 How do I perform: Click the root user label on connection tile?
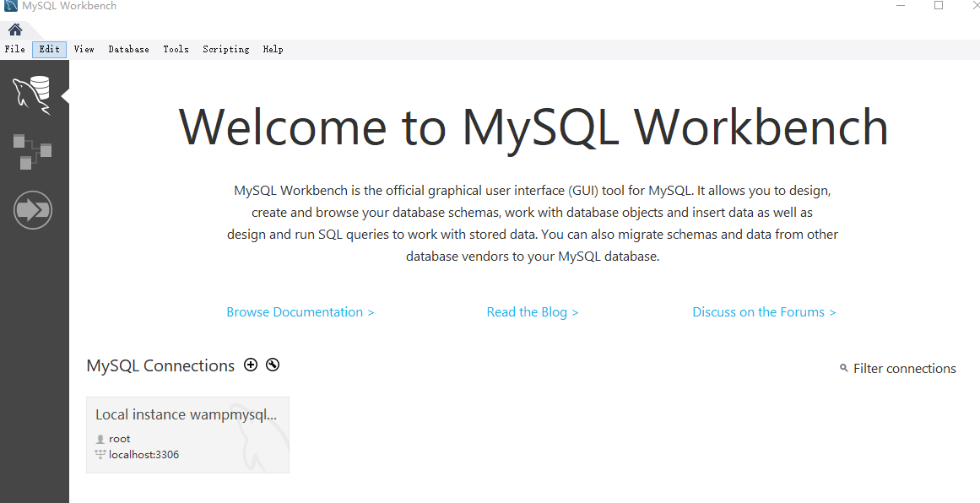click(119, 438)
